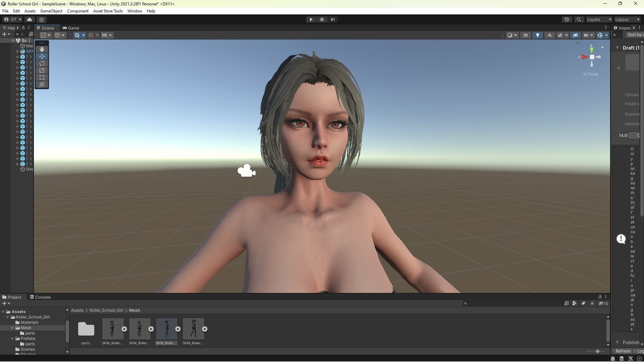Image resolution: width=644 pixels, height=362 pixels.
Task: Toggle 2D scene view mode
Action: [x=525, y=35]
